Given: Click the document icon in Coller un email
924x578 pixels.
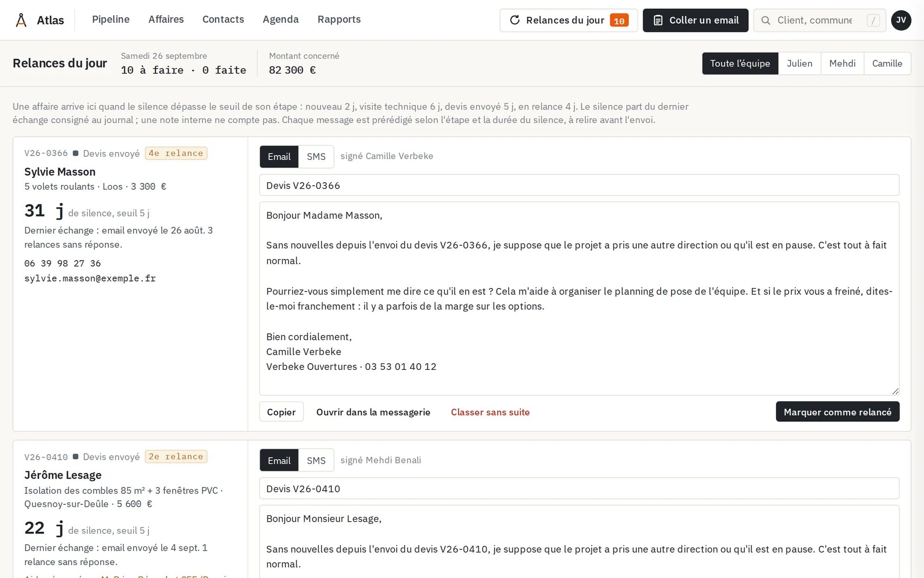Looking at the screenshot, I should (658, 20).
